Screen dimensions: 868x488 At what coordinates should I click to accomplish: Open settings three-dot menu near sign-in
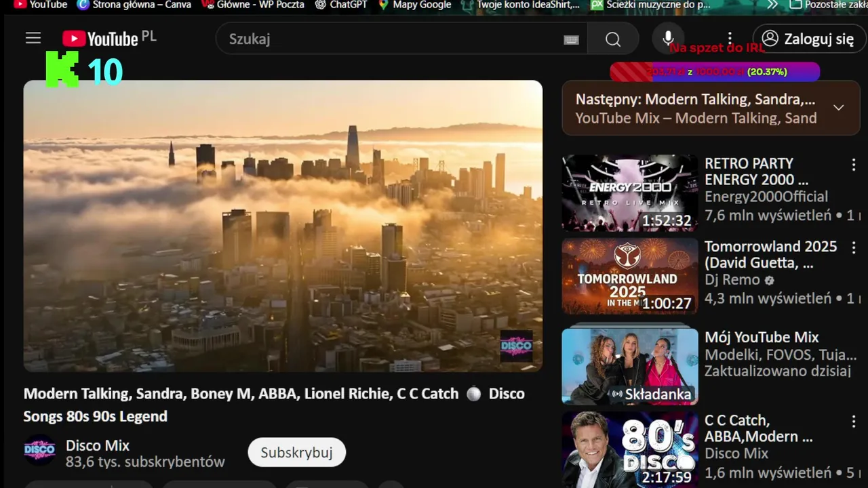click(730, 39)
